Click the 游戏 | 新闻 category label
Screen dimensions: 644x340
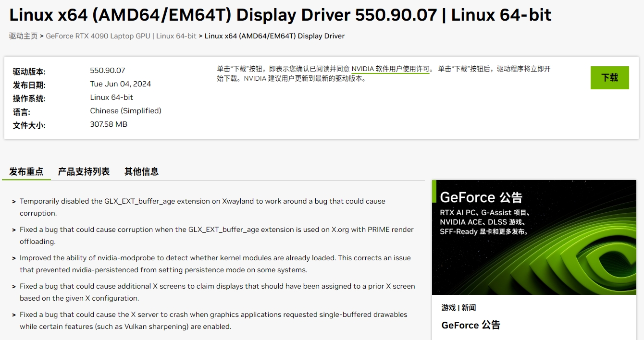[458, 308]
